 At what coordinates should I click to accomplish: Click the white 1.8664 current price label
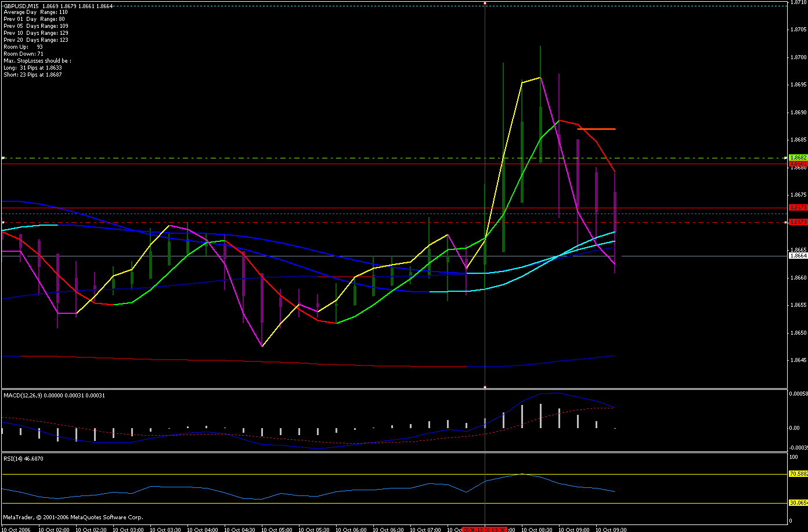pyautogui.click(x=798, y=255)
